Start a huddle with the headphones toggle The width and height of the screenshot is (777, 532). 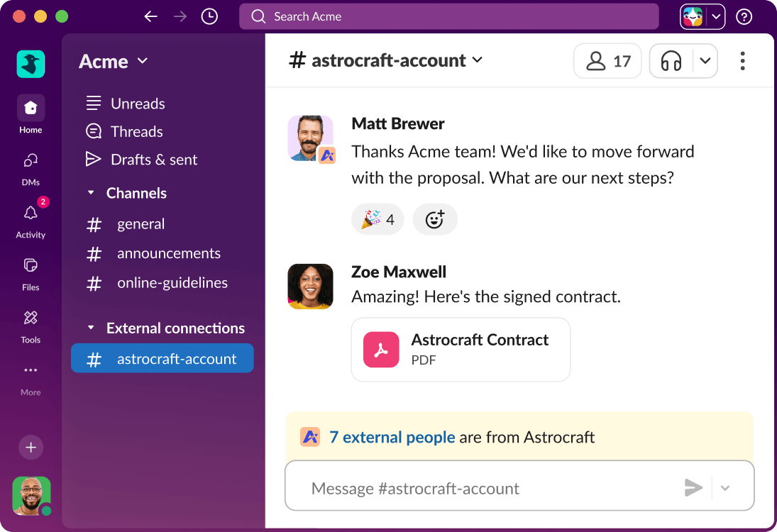click(x=670, y=61)
